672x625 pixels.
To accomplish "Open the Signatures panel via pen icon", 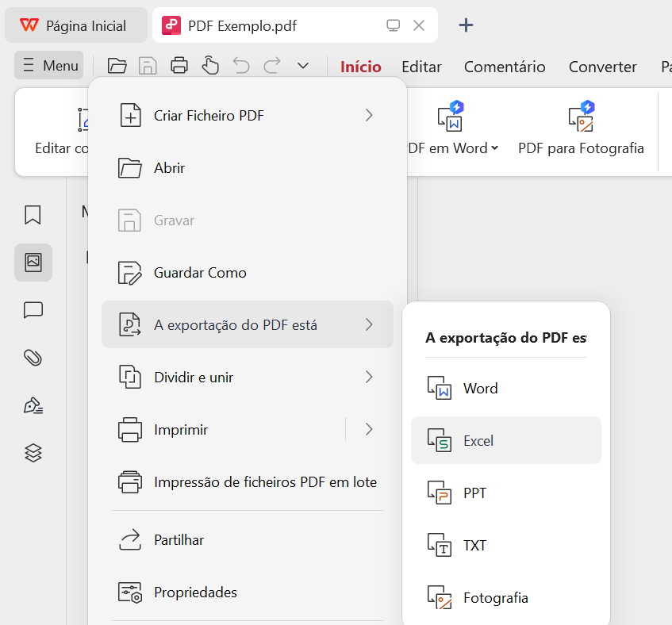I will (33, 405).
